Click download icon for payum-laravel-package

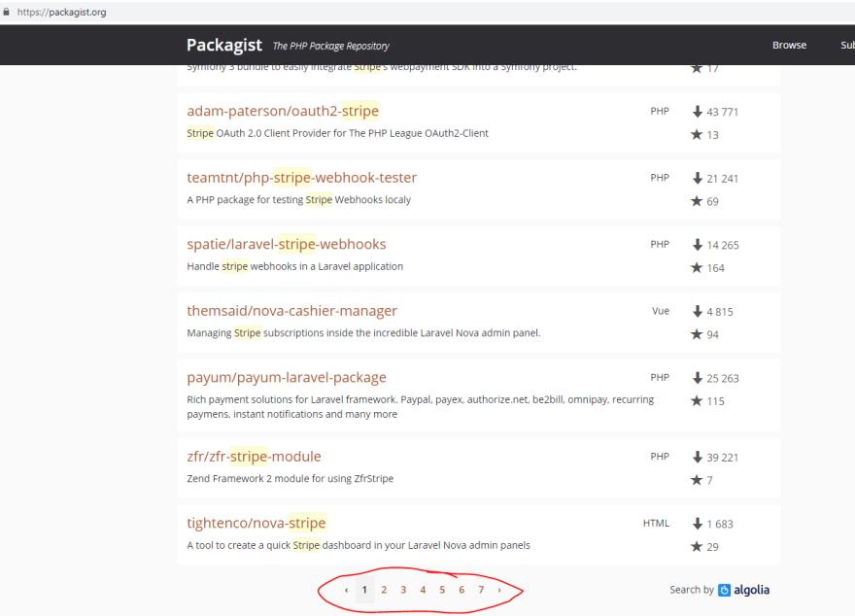[697, 378]
